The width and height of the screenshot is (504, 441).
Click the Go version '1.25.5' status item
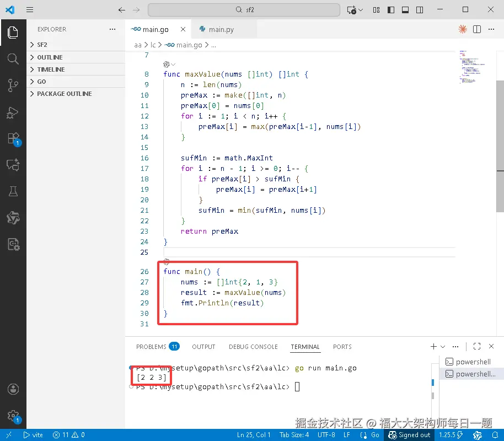[451, 435]
